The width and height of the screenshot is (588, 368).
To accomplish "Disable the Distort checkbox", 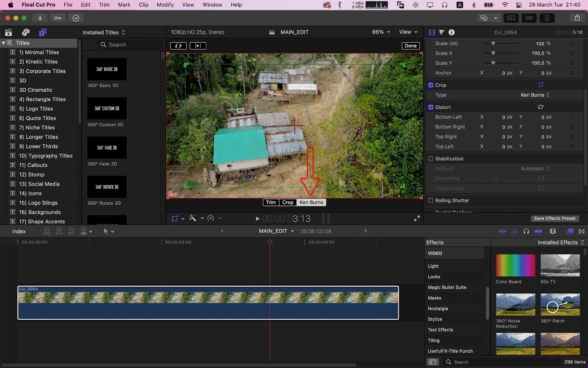I will [431, 107].
